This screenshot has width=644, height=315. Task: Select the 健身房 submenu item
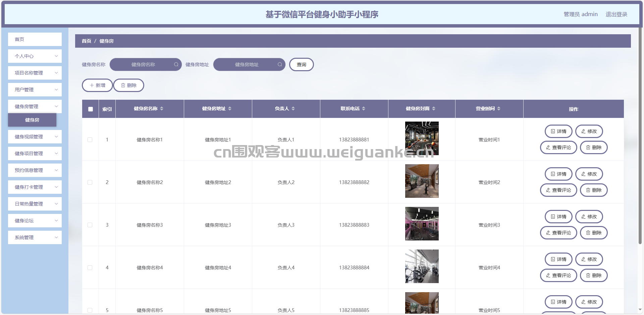(32, 120)
